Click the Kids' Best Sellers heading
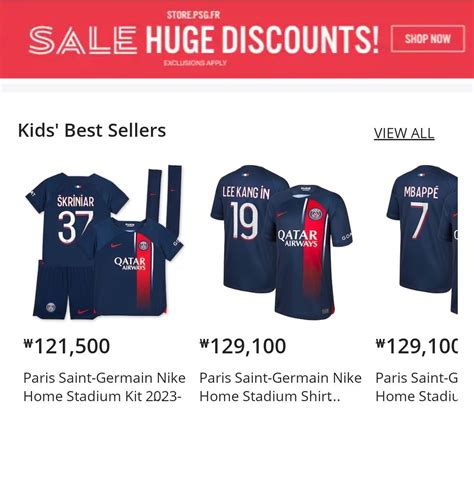 92,130
